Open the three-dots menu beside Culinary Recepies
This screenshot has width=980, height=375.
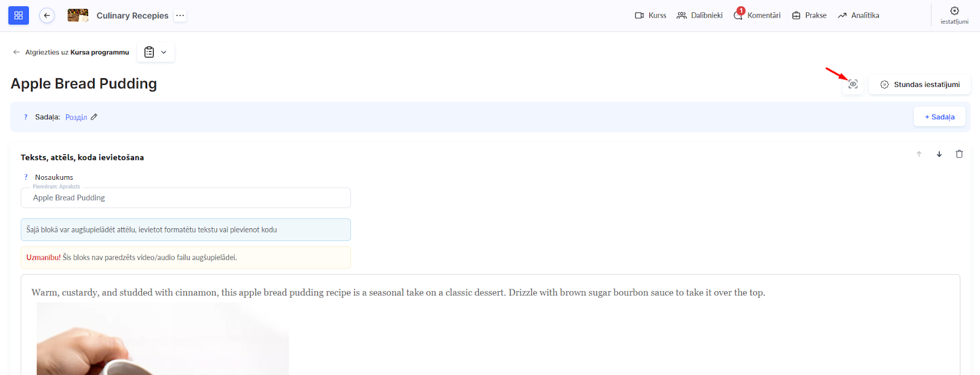pyautogui.click(x=179, y=15)
